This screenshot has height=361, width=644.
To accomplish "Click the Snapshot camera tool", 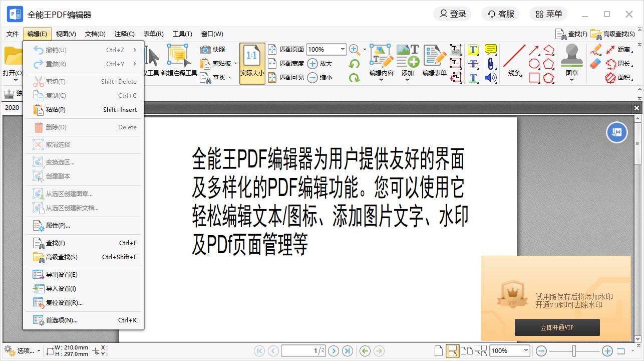I will [x=212, y=50].
